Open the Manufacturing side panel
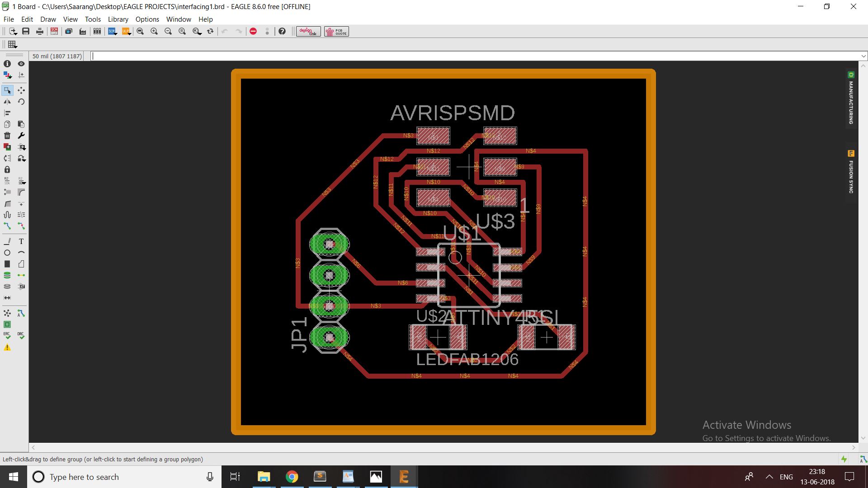Image resolution: width=868 pixels, height=488 pixels. [x=851, y=99]
